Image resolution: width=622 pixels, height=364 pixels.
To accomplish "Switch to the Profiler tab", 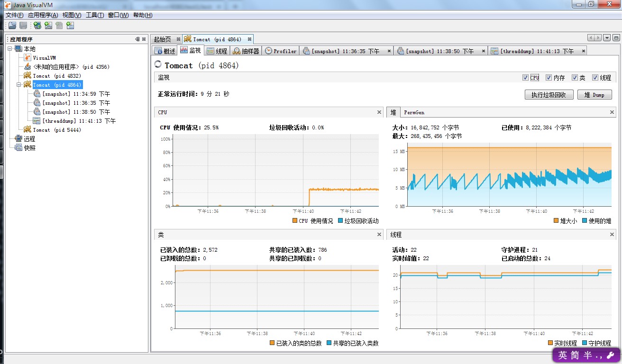I will (x=281, y=51).
